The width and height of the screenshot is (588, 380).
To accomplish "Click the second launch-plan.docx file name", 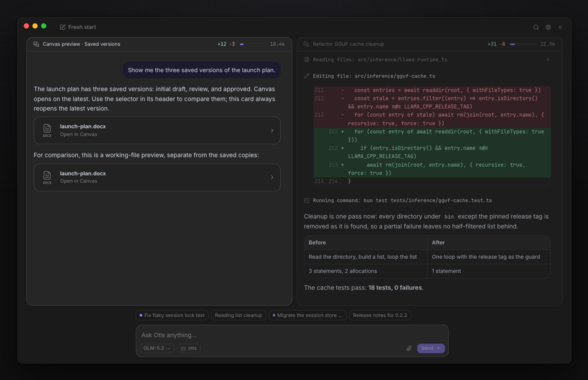I will (83, 173).
